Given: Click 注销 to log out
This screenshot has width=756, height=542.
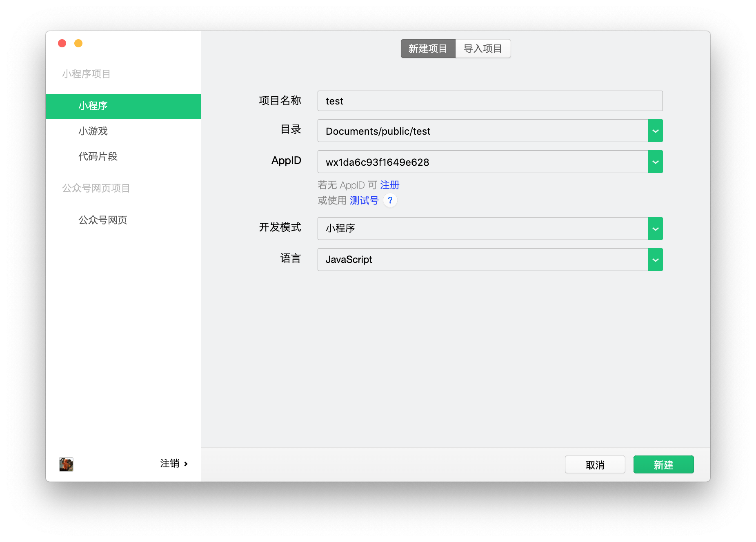Looking at the screenshot, I should point(170,464).
